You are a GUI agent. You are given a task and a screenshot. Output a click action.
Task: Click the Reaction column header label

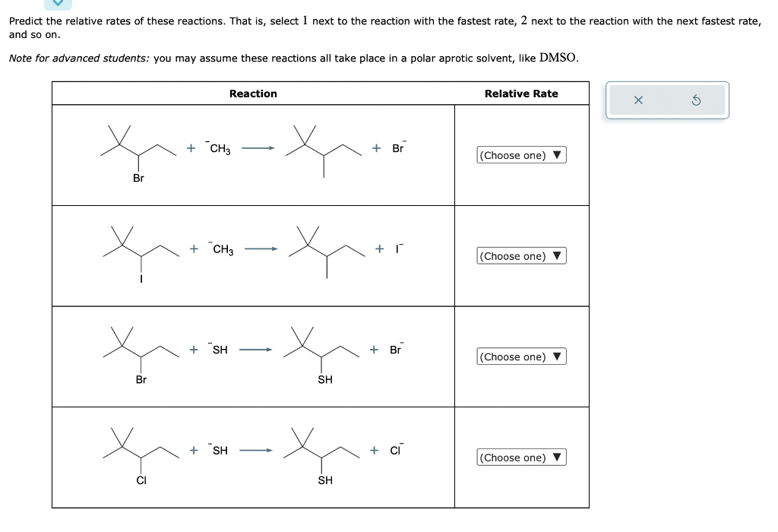[x=253, y=93]
